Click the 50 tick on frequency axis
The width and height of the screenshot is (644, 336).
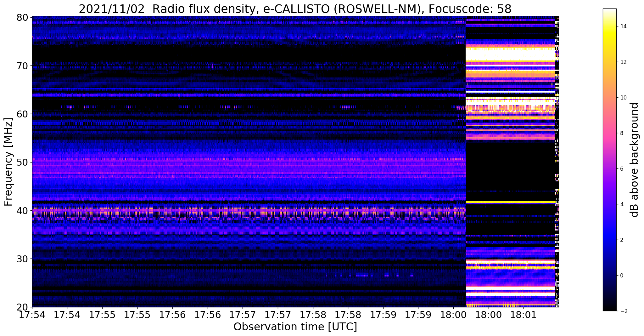pos(22,162)
